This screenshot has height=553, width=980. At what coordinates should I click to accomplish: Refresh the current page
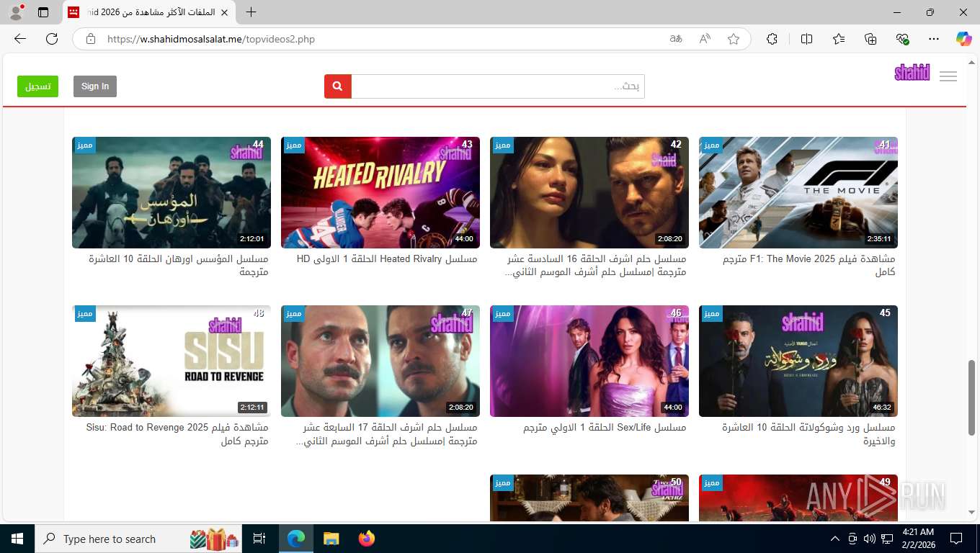point(52,39)
